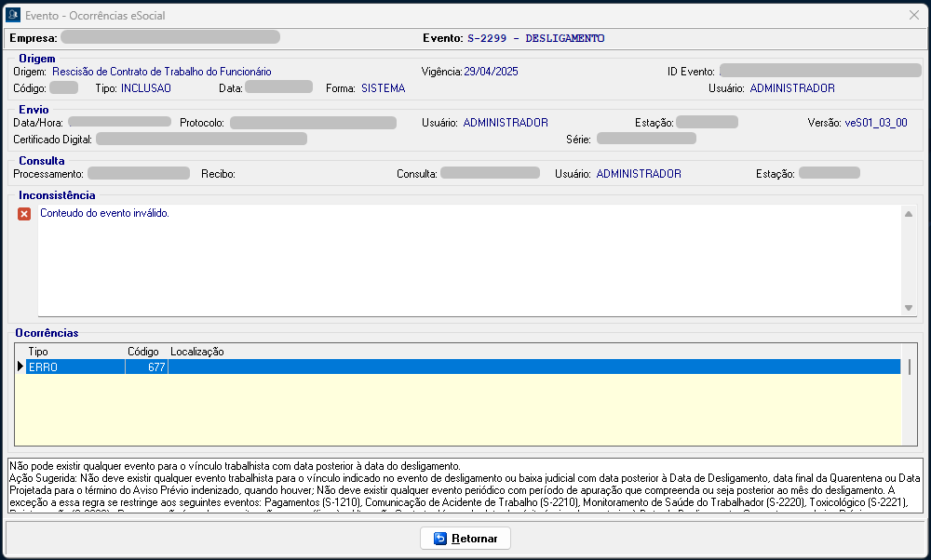The width and height of the screenshot is (931, 560).
Task: Click the Tipo column header
Action: click(38, 352)
